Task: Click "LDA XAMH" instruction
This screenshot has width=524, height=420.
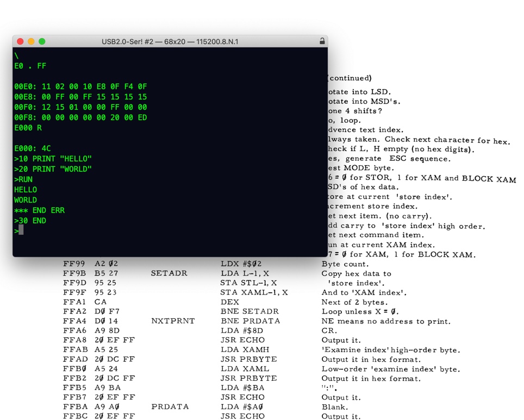Action: (x=245, y=349)
